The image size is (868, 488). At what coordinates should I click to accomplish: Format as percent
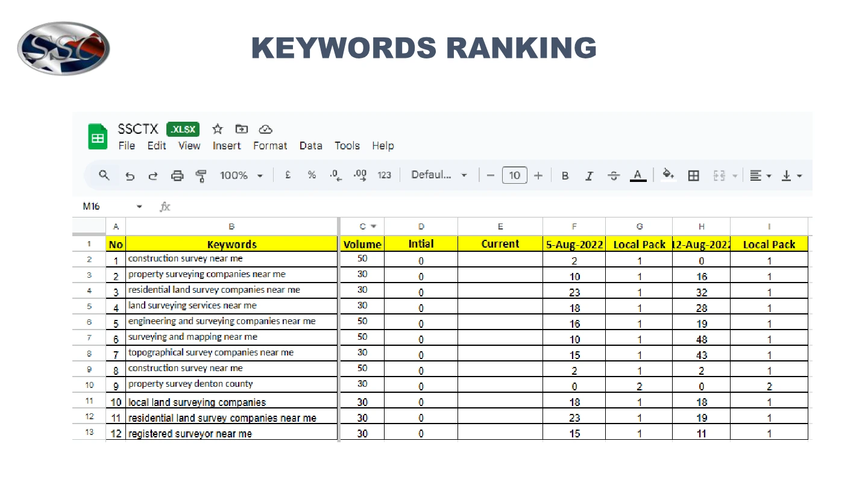312,175
